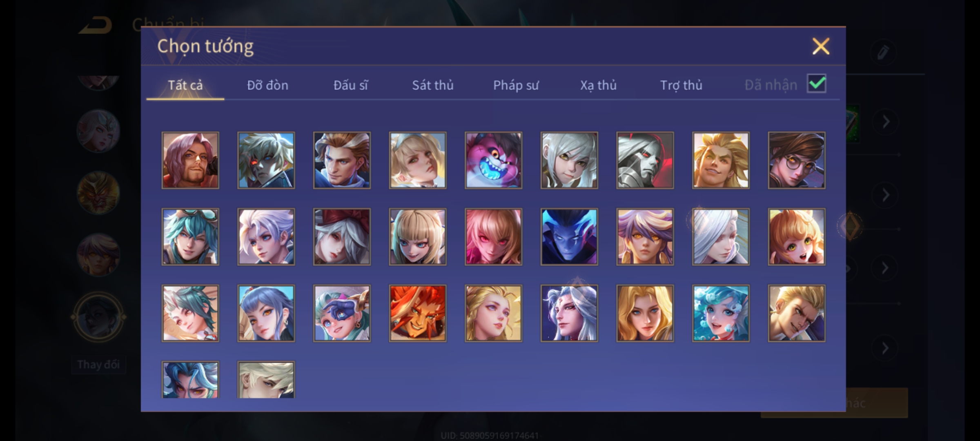Toggle the Đã nhận checkbox
The height and width of the screenshot is (441, 980).
pyautogui.click(x=817, y=84)
